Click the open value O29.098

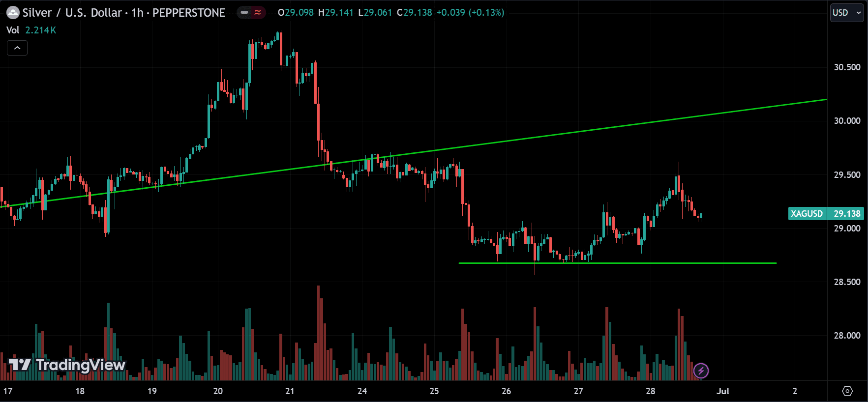point(296,13)
